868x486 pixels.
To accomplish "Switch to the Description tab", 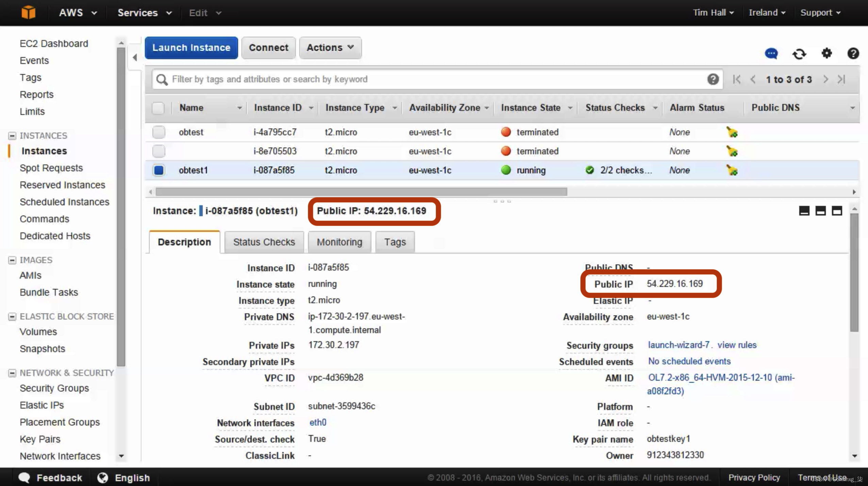I will point(184,242).
